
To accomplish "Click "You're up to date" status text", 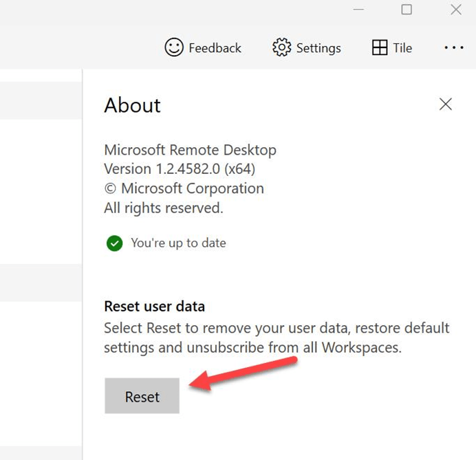I will pos(179,243).
